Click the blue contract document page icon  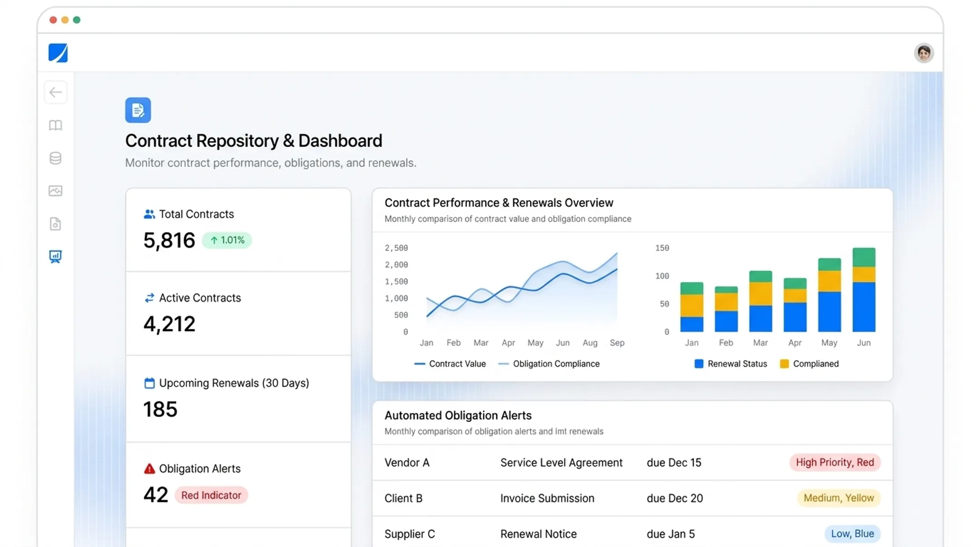(138, 110)
